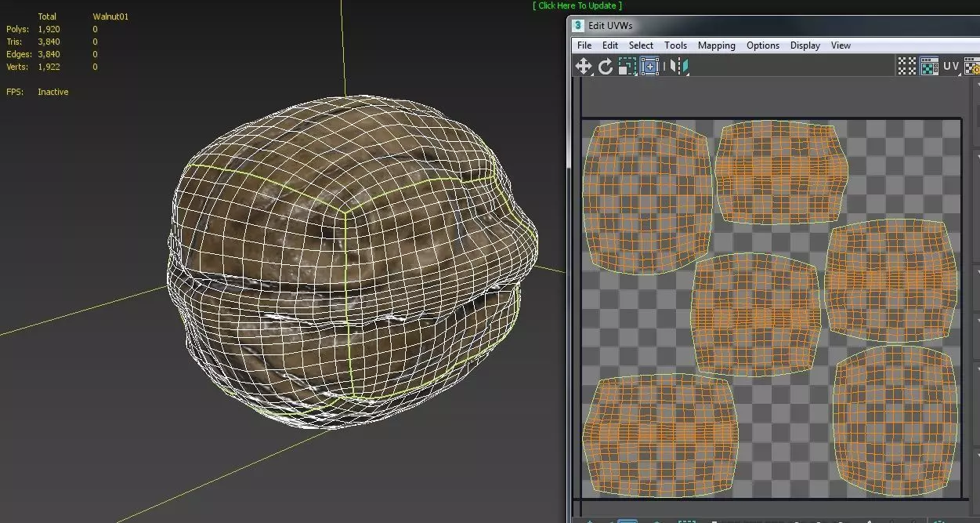Click the Edit UVWs window title
This screenshot has width=980, height=523.
click(610, 25)
